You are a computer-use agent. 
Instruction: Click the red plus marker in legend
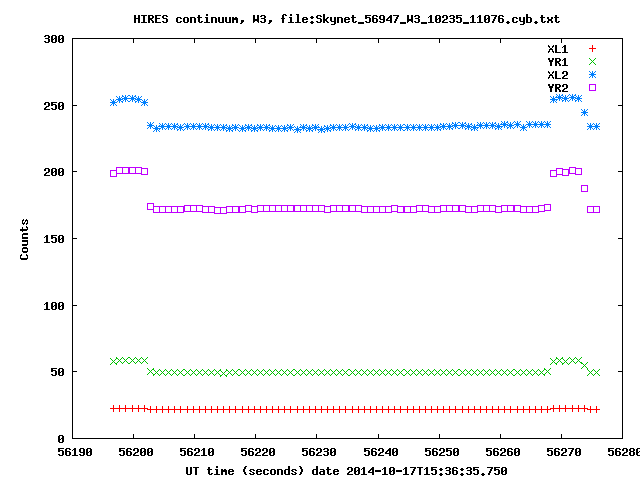(592, 48)
